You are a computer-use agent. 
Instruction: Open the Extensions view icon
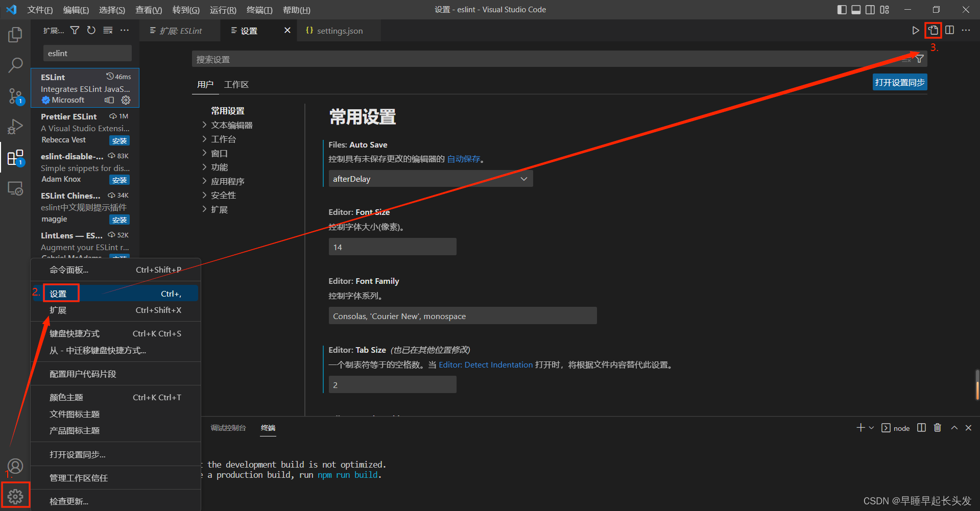tap(15, 157)
